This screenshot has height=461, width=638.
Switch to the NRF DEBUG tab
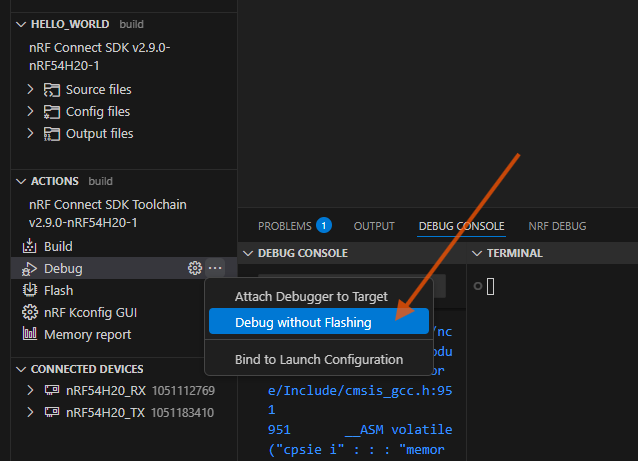pyautogui.click(x=557, y=226)
